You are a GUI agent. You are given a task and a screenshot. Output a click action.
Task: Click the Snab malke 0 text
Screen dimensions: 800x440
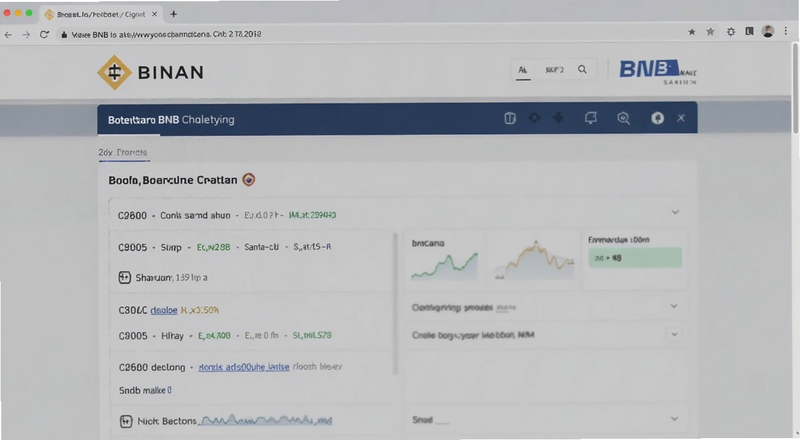[x=145, y=390]
